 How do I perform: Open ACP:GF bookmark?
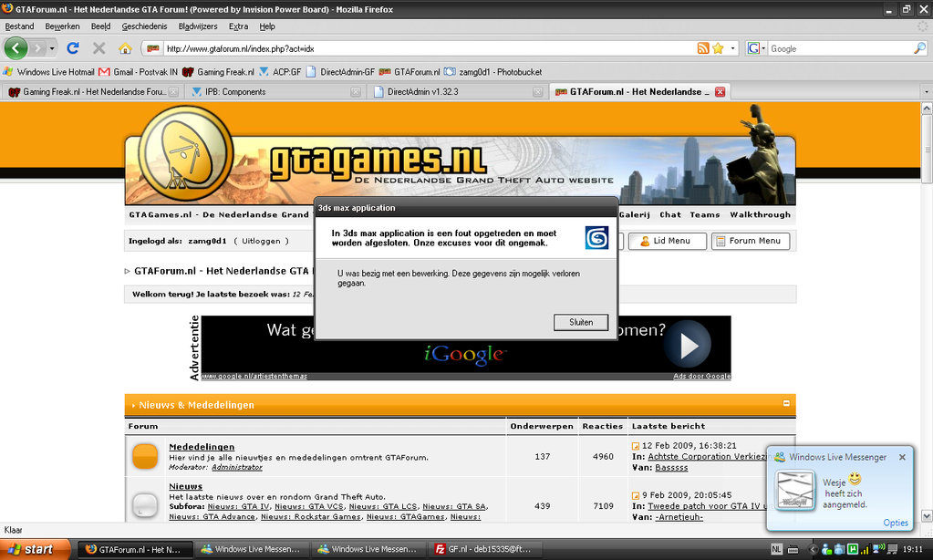pyautogui.click(x=280, y=72)
